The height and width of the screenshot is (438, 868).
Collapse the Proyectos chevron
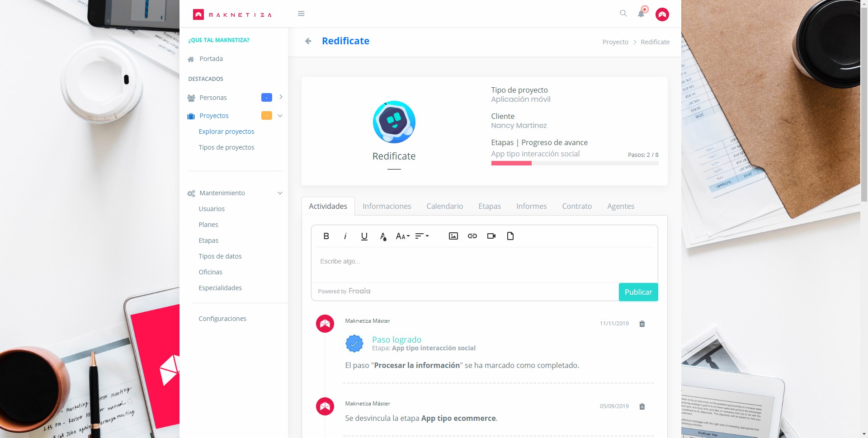coord(280,116)
